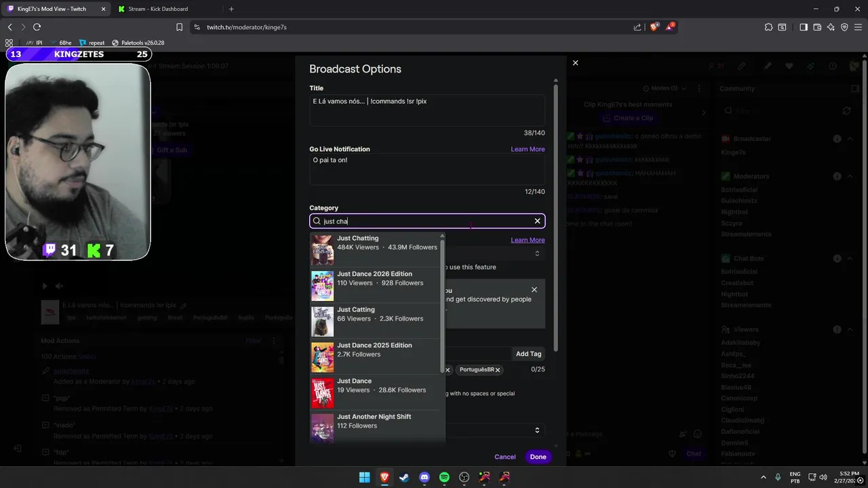Select Just Chatting category result
Screen dimensions: 868x488
pyautogui.click(x=375, y=249)
